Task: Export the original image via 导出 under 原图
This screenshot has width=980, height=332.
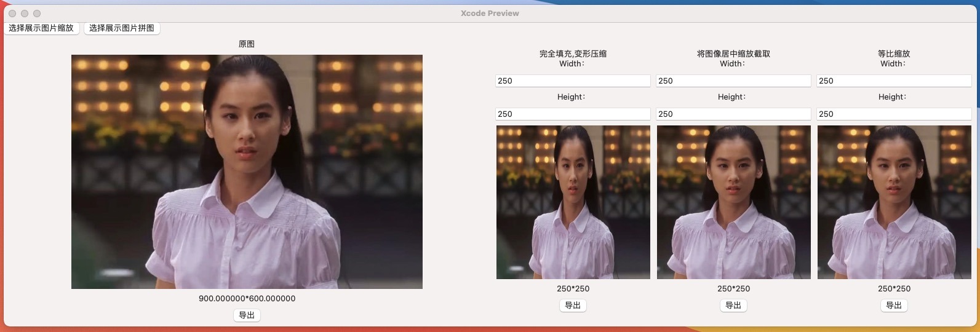Action: click(x=247, y=315)
